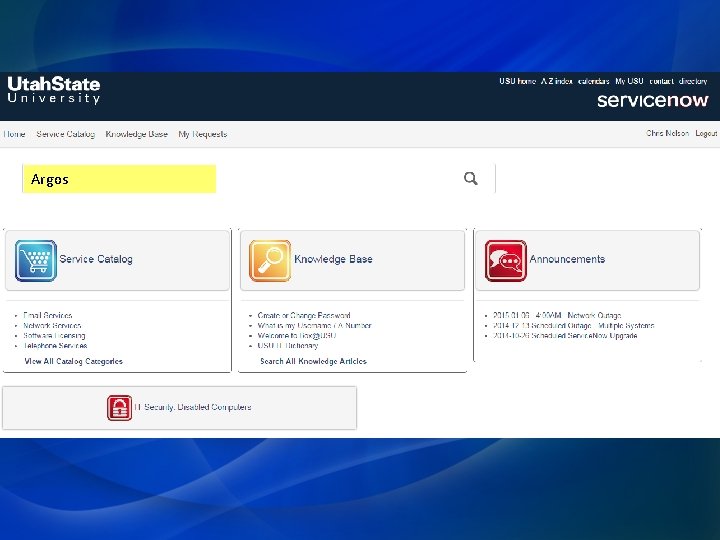Click View All Catalog Categories
Screen dimensions: 720x540
[73, 361]
